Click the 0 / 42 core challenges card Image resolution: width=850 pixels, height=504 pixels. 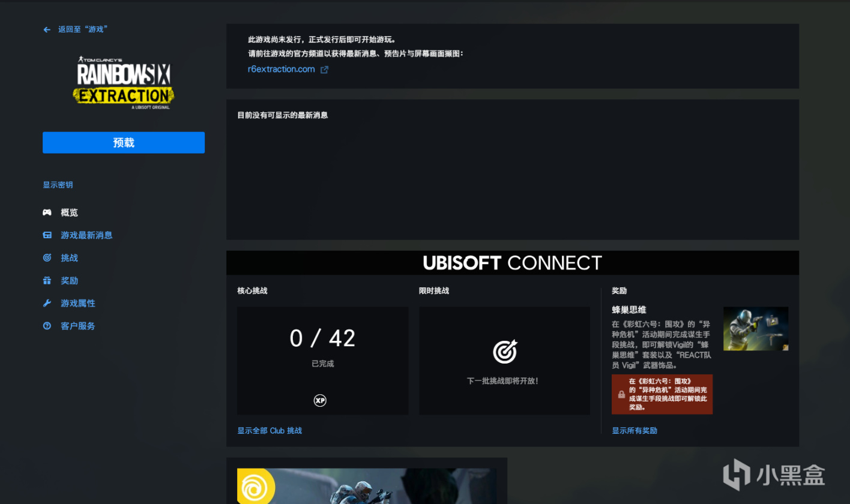pyautogui.click(x=323, y=361)
